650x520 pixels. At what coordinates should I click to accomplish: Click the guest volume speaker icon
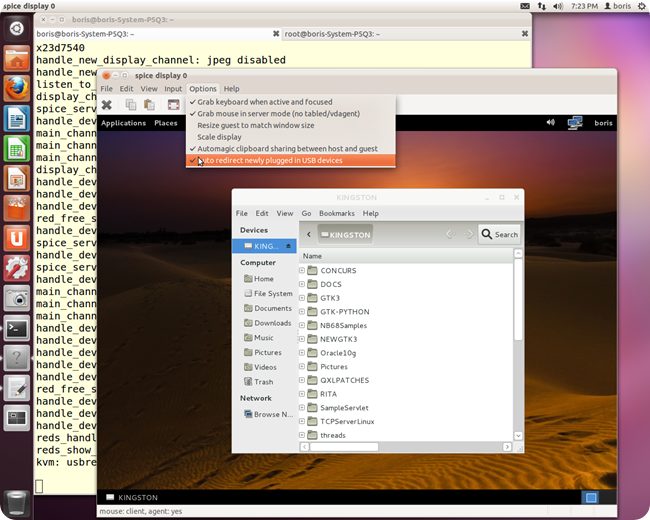tap(550, 123)
